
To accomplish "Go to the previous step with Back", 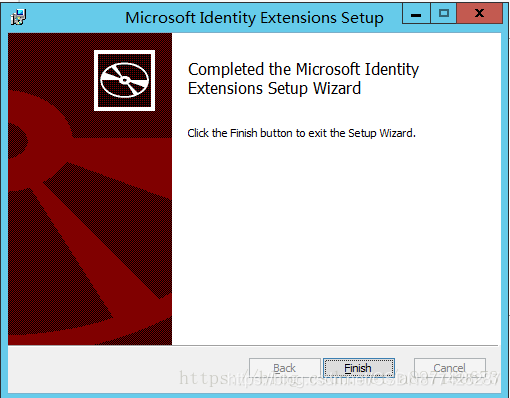I will (285, 368).
